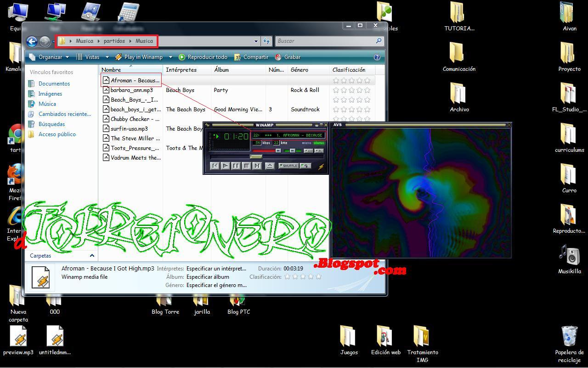Skip to the next track in Winamp
Screen dimensions: 588x368
[x=257, y=166]
